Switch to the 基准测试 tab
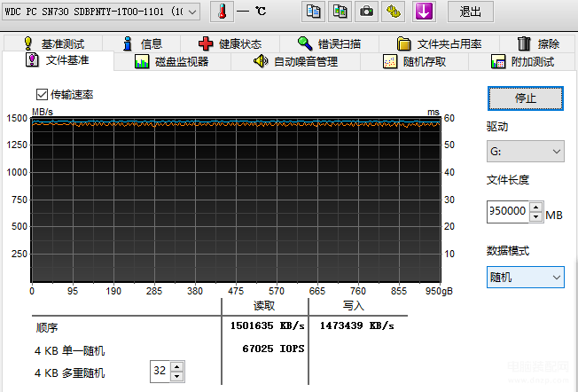This screenshot has width=578, height=392. [x=53, y=43]
